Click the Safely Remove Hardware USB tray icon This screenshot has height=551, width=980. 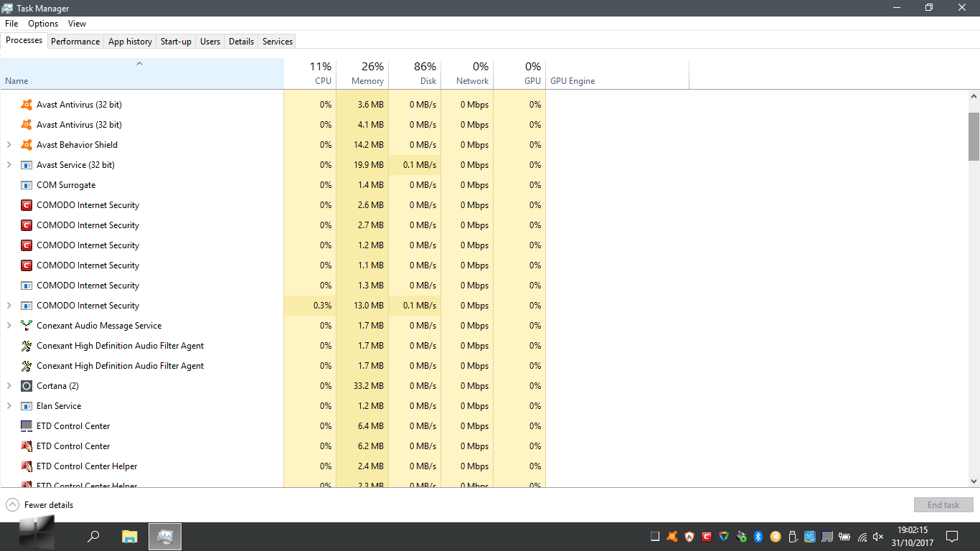tap(793, 537)
